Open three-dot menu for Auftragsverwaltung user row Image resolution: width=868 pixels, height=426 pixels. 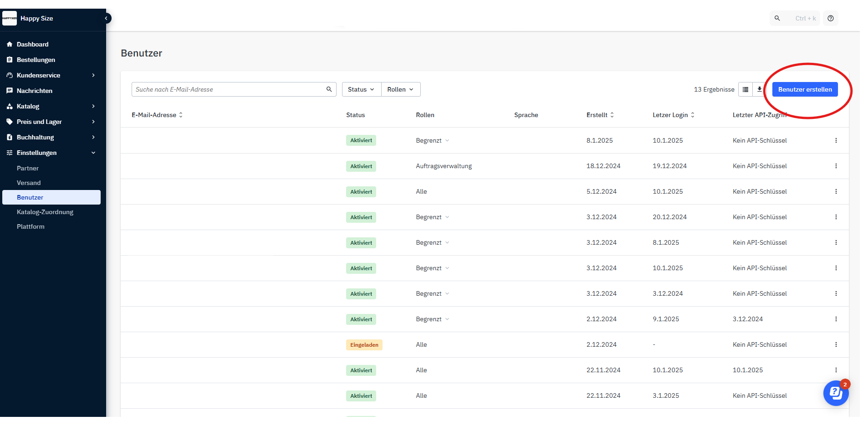(x=836, y=166)
